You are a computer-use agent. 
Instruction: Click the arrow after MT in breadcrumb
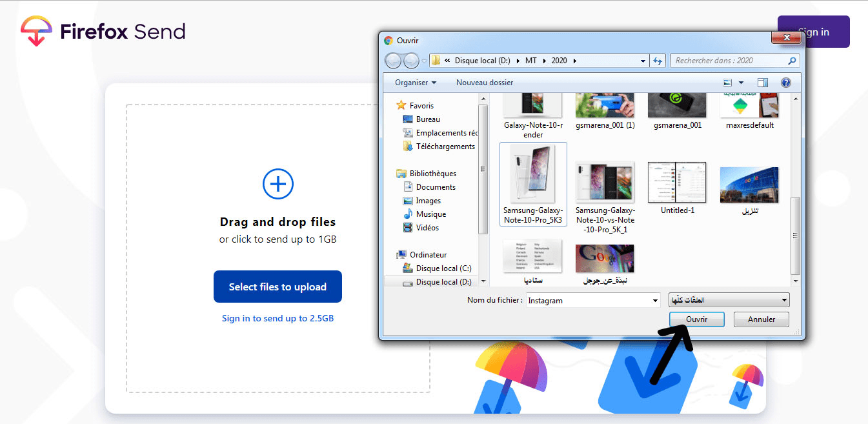tap(544, 61)
